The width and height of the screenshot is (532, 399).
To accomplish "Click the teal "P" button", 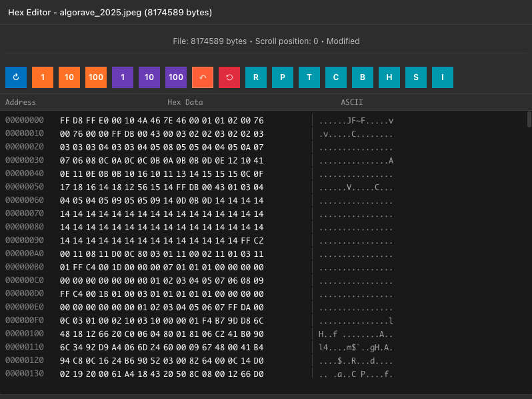I will coord(283,77).
